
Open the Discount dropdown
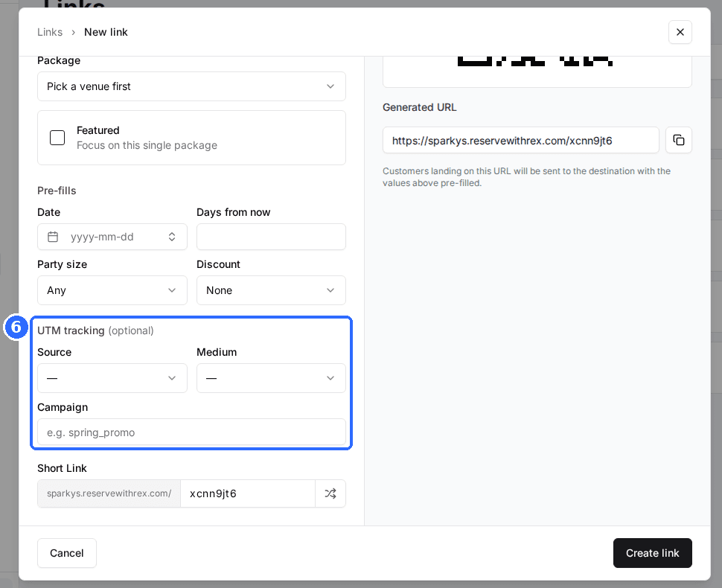click(271, 290)
